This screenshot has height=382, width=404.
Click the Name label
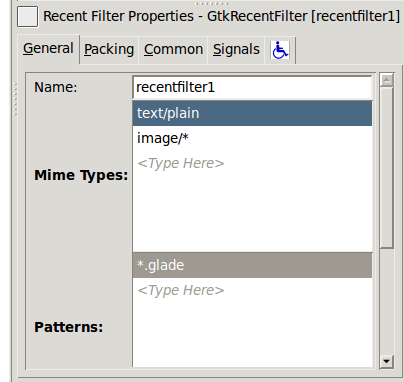[56, 87]
